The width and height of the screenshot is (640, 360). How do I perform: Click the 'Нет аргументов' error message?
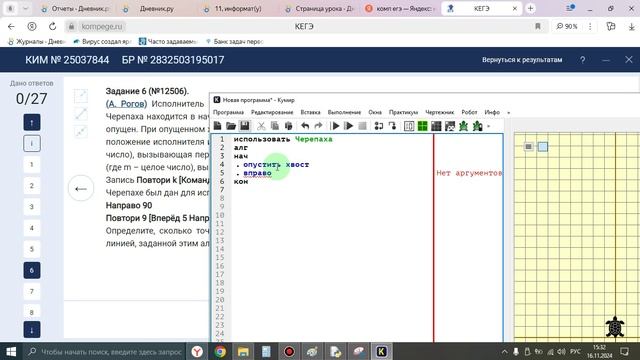(x=469, y=173)
